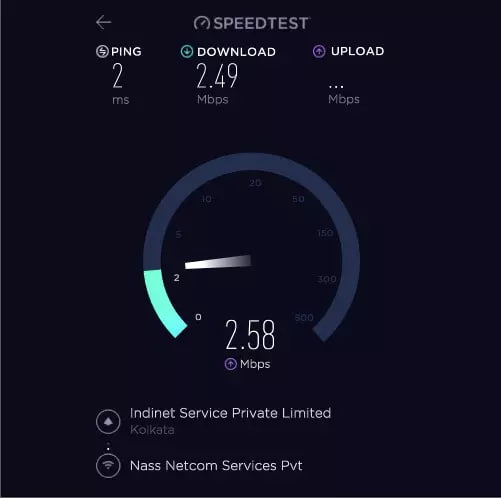Open Nass Netcom Services Pvt provider
501x498 pixels.
216,466
